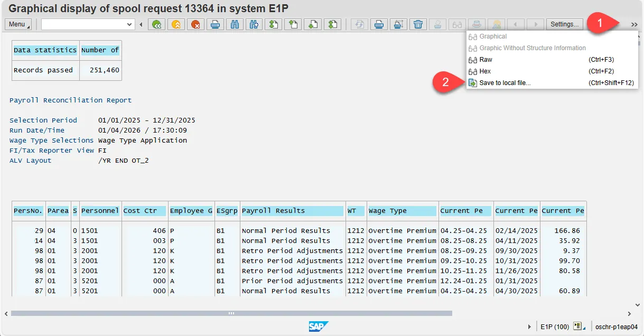Click the PArea column header

point(58,211)
